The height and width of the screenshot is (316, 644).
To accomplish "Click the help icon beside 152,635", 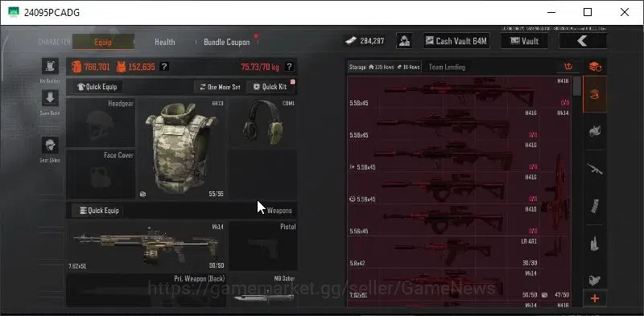I will point(164,67).
